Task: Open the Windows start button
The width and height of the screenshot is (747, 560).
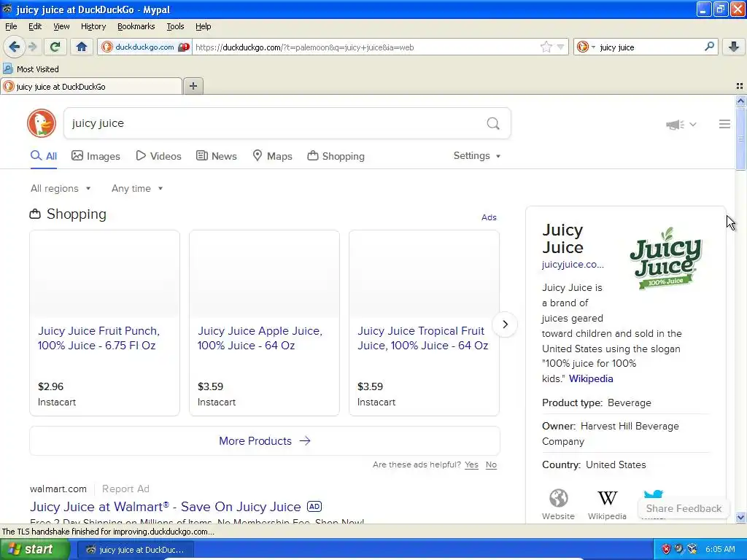Action: [34, 549]
